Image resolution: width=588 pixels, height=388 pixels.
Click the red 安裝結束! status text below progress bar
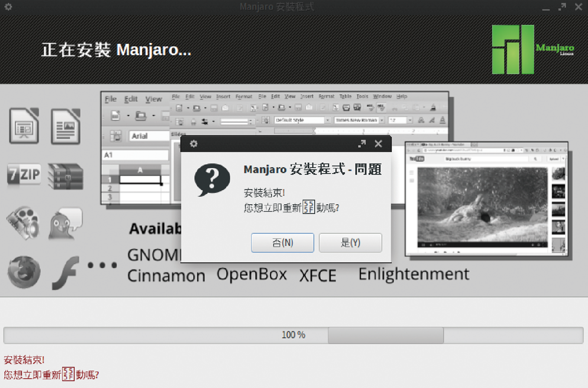click(x=24, y=361)
